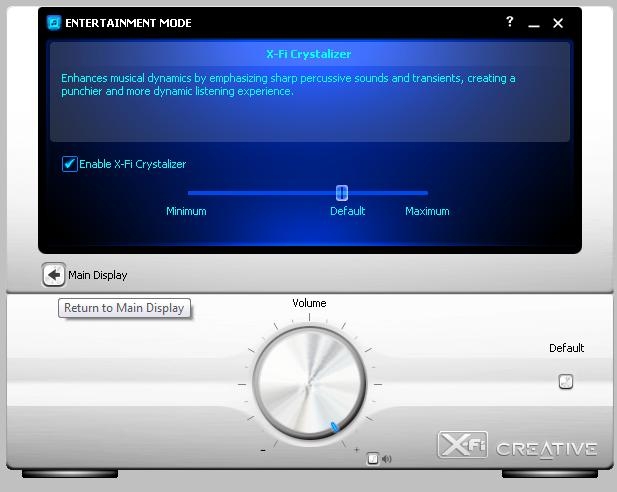Screen dimensions: 617x492
Task: Click the blue volume knob indicator
Action: coord(335,427)
